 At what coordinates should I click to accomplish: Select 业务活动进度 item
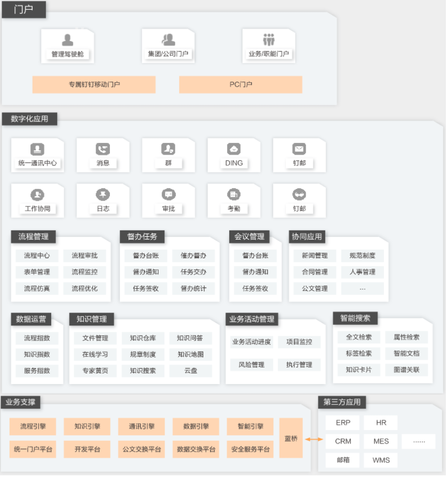[x=252, y=343]
